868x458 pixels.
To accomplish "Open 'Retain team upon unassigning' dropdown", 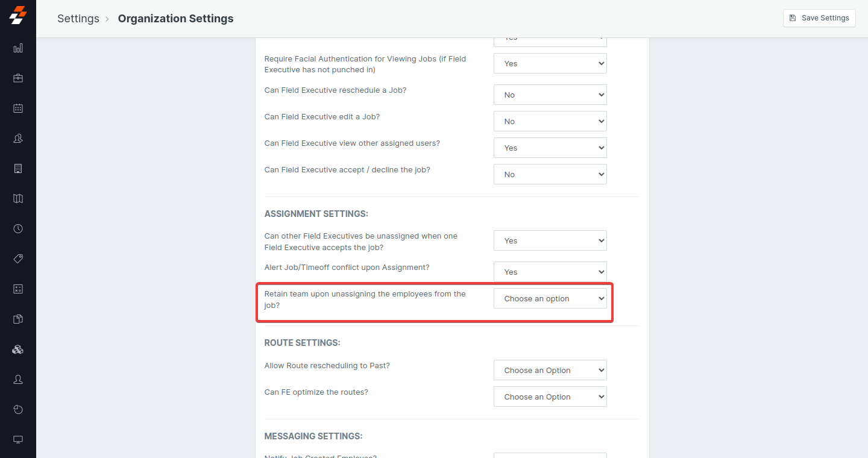I will click(x=550, y=299).
